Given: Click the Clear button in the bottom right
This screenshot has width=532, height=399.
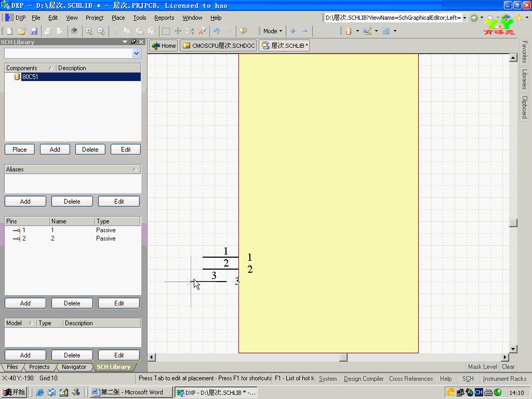Looking at the screenshot, I should pos(508,367).
